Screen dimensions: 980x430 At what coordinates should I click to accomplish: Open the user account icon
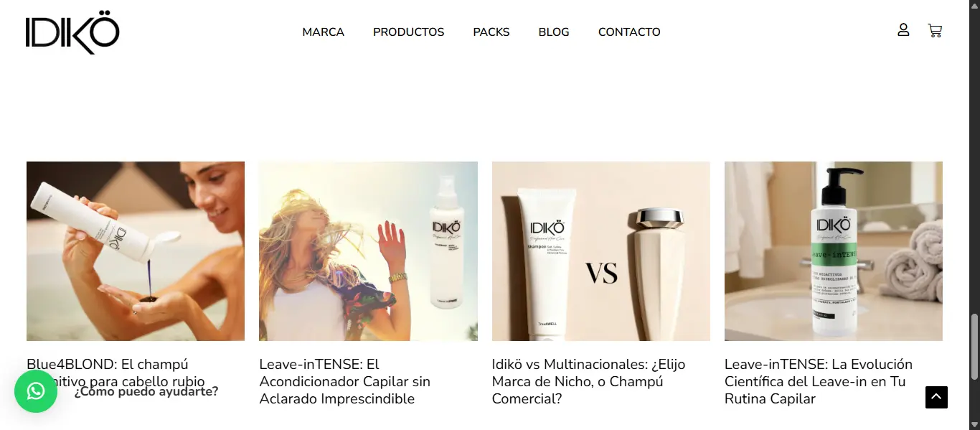(903, 30)
